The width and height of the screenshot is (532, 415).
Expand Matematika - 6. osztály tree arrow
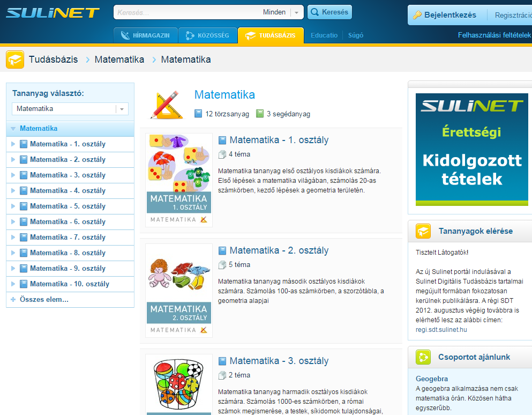pos(13,222)
